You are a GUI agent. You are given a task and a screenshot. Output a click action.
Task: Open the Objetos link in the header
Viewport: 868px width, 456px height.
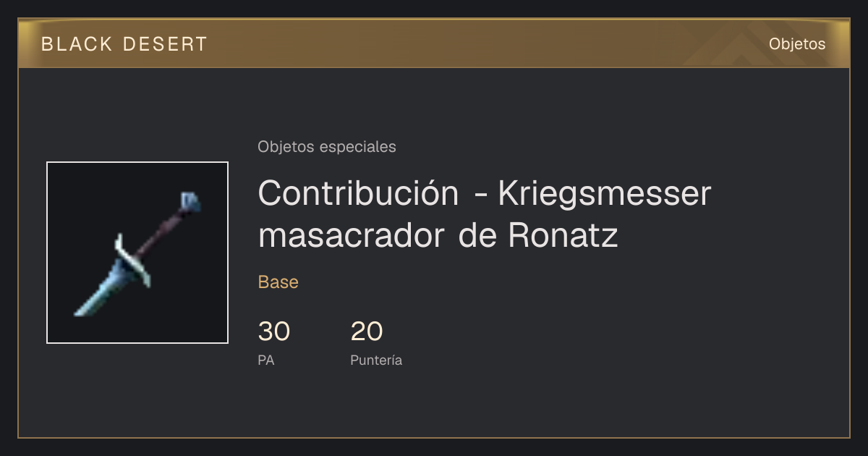click(x=797, y=44)
